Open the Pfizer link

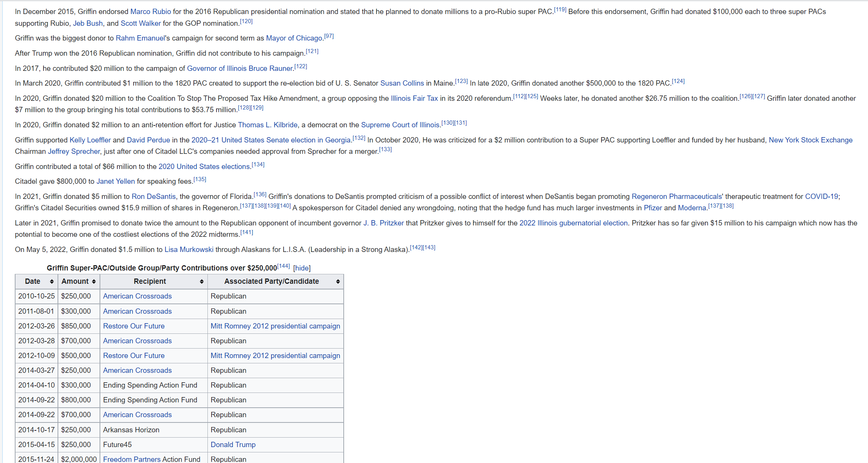click(x=653, y=208)
